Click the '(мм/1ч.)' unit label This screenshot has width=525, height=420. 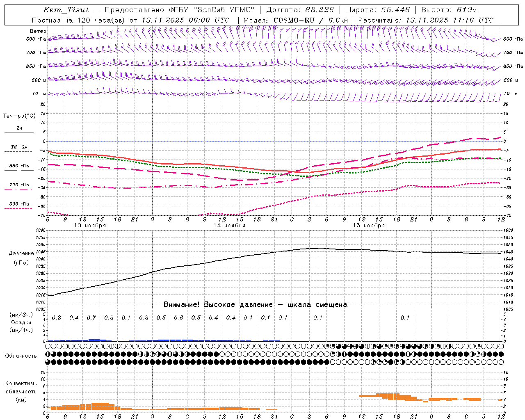coord(21,330)
